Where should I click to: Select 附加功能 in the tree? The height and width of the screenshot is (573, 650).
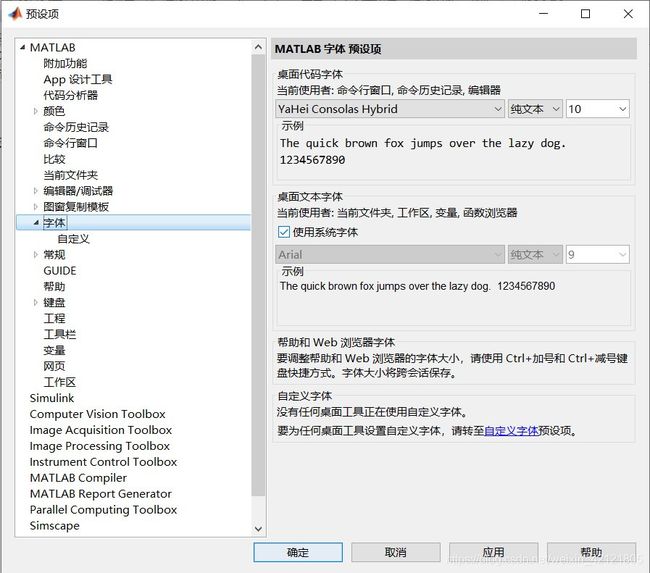65,63
